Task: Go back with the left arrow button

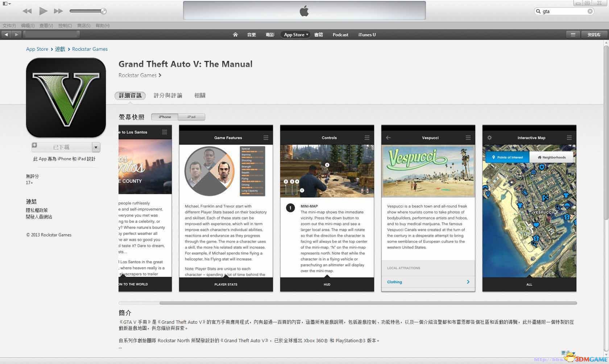Action: tap(6, 34)
